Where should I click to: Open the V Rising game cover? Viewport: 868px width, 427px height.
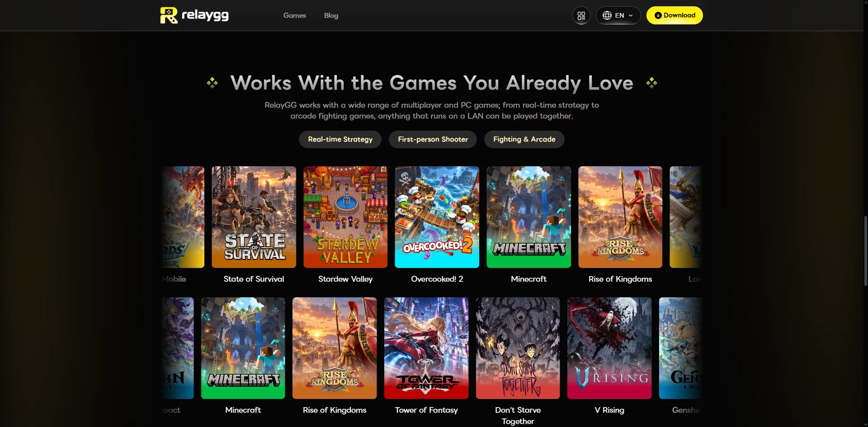tap(609, 348)
